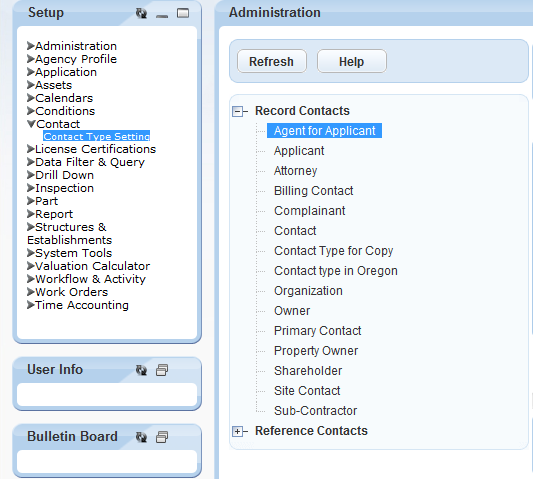Restore the Bulletin Board panel
Viewport: 533px width, 479px height.
(162, 437)
